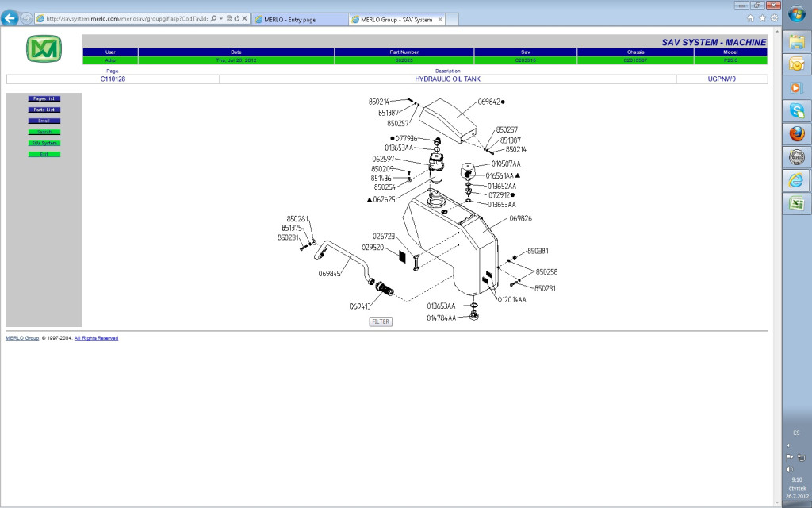Click the C110128 page code cell
The width and height of the screenshot is (812, 508).
click(113, 79)
